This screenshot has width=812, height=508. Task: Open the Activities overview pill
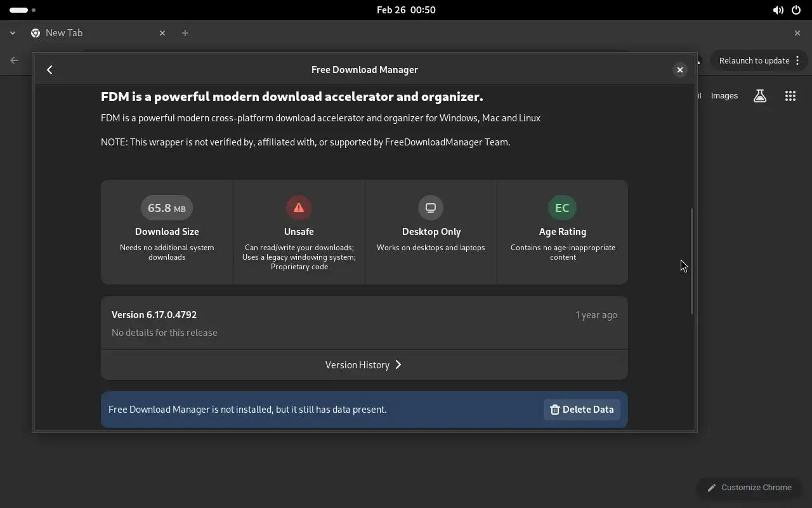pyautogui.click(x=23, y=10)
